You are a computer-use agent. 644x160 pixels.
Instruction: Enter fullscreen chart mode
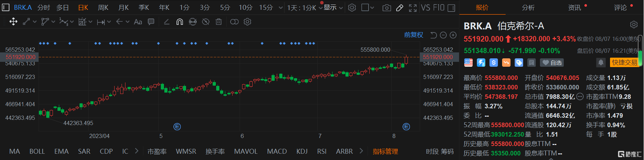pos(413,8)
